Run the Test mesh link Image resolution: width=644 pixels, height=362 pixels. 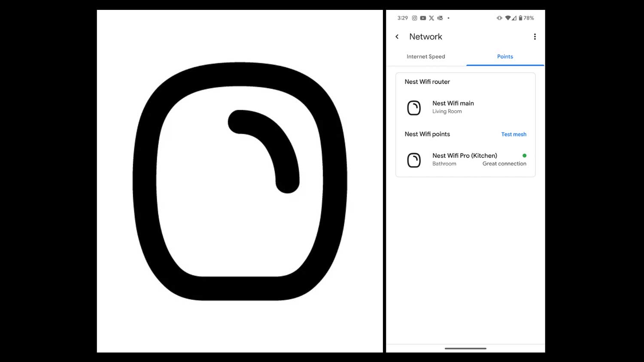pos(513,134)
